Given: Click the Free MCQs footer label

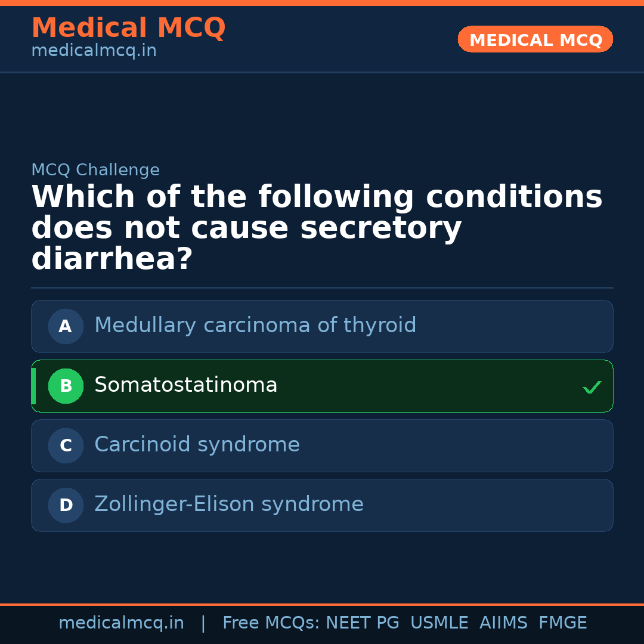Looking at the screenshot, I should tap(271, 623).
